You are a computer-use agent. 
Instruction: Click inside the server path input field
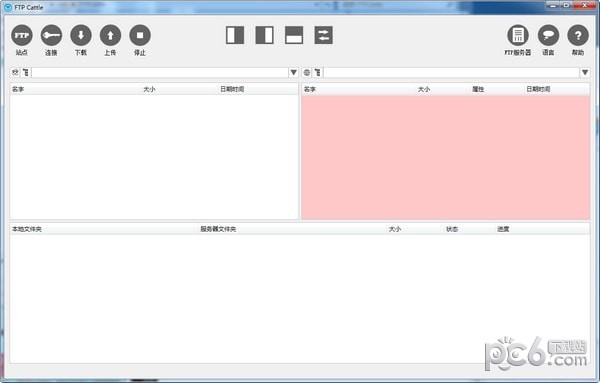[x=452, y=72]
